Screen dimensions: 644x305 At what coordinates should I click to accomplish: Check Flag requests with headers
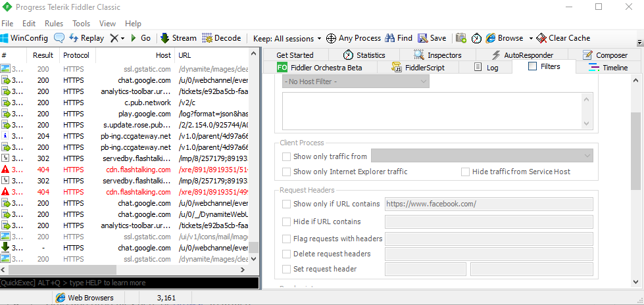click(x=286, y=239)
